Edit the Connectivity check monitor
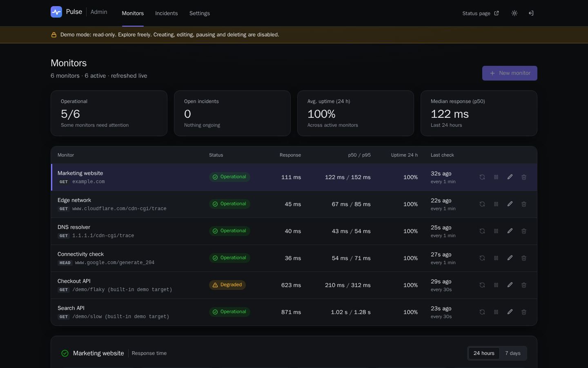 510,258
